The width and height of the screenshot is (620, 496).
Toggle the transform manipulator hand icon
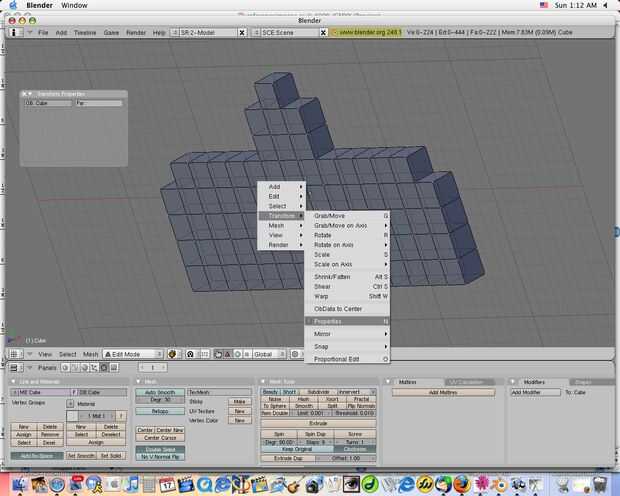coord(218,354)
